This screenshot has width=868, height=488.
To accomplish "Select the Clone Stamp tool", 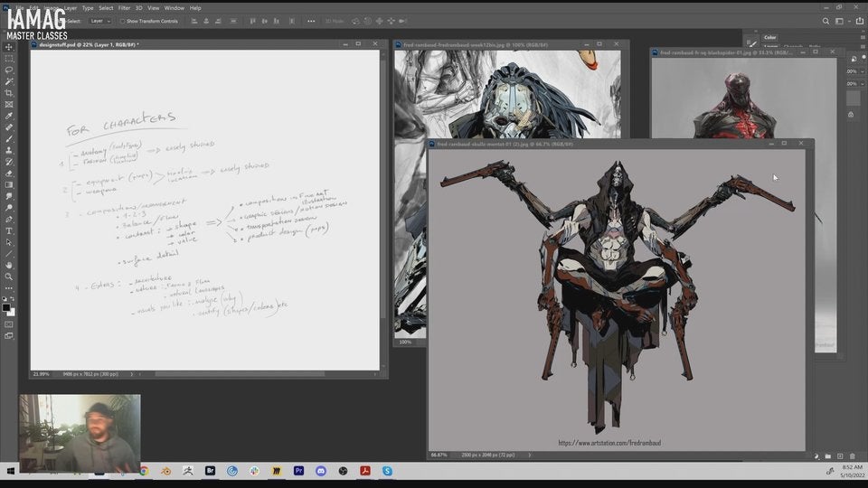I will click(9, 151).
